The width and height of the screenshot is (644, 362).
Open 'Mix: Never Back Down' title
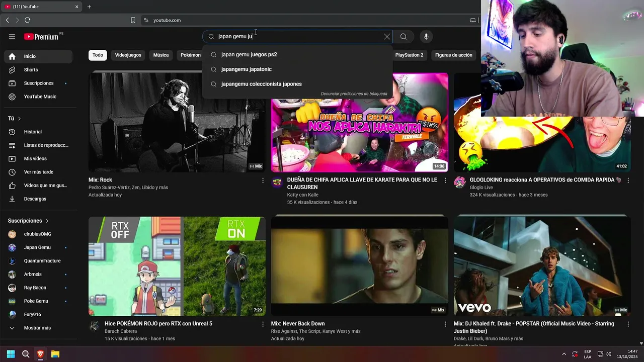[298, 324]
